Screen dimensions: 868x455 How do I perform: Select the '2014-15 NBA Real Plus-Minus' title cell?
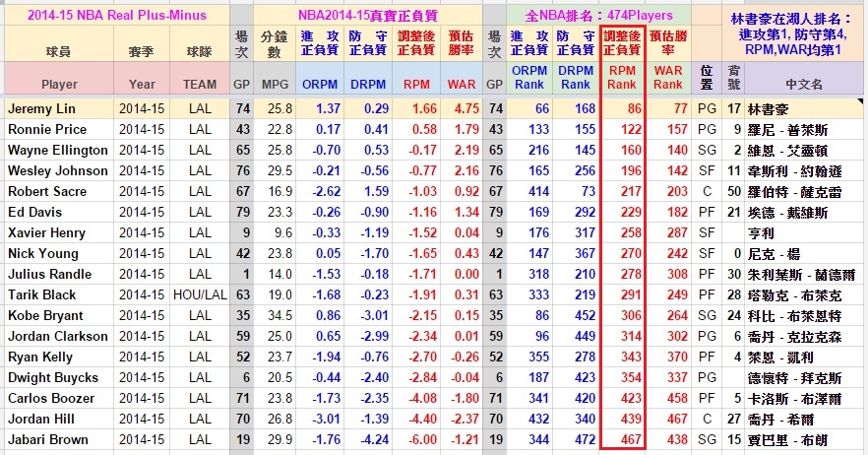pos(116,15)
